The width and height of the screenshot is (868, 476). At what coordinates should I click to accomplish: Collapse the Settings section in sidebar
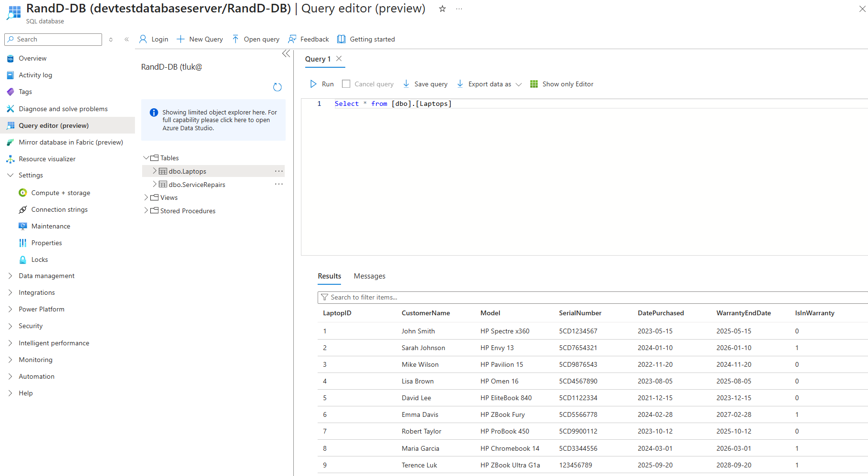[10, 175]
